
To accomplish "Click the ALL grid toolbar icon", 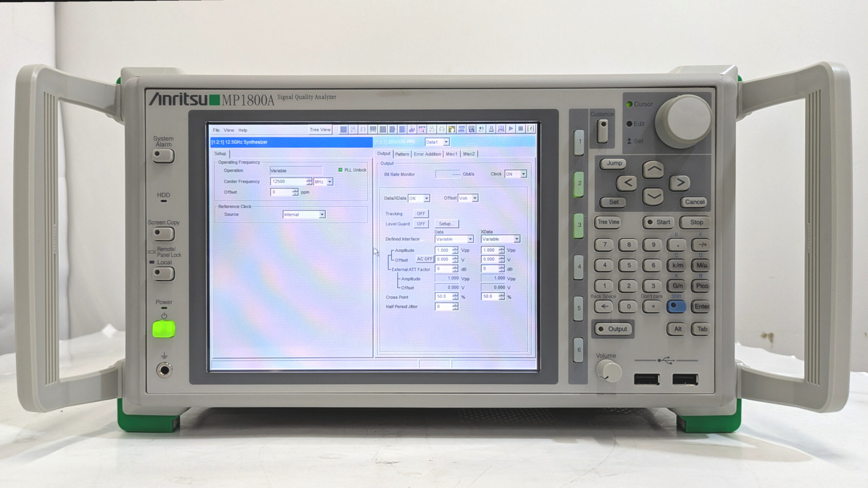I will click(501, 129).
